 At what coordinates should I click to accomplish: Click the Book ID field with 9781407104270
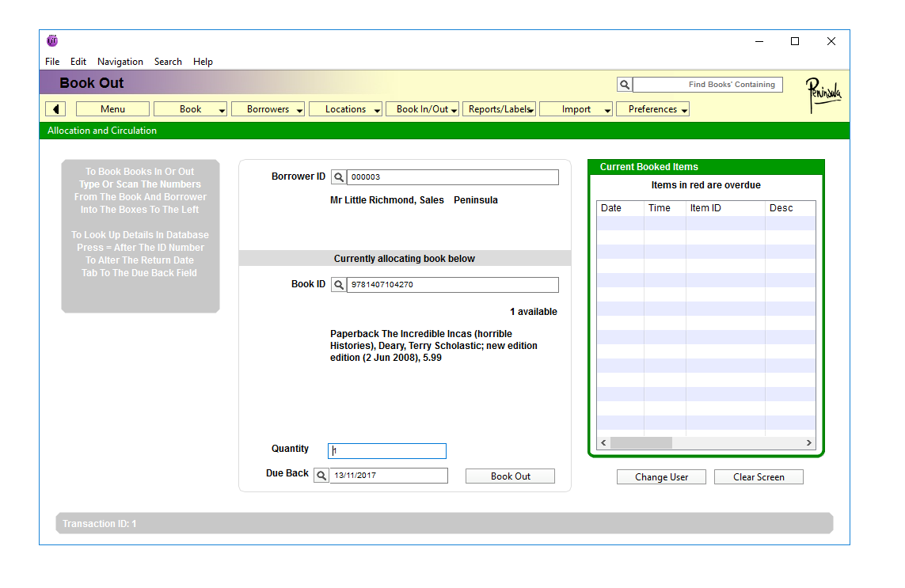point(453,285)
